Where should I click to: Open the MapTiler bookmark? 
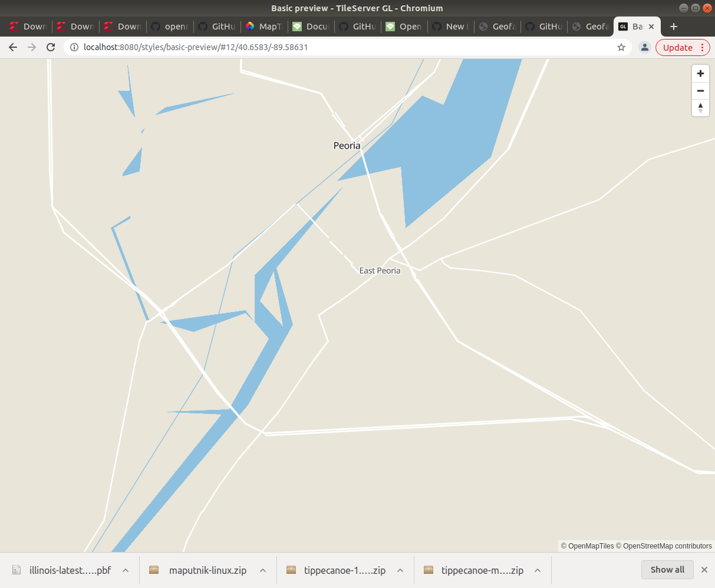point(263,27)
